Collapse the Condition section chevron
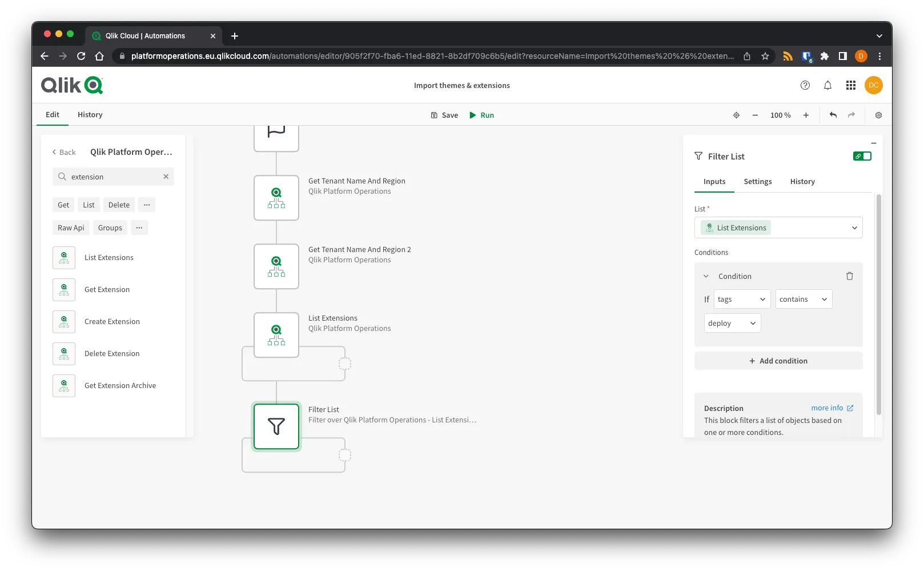 pos(706,276)
